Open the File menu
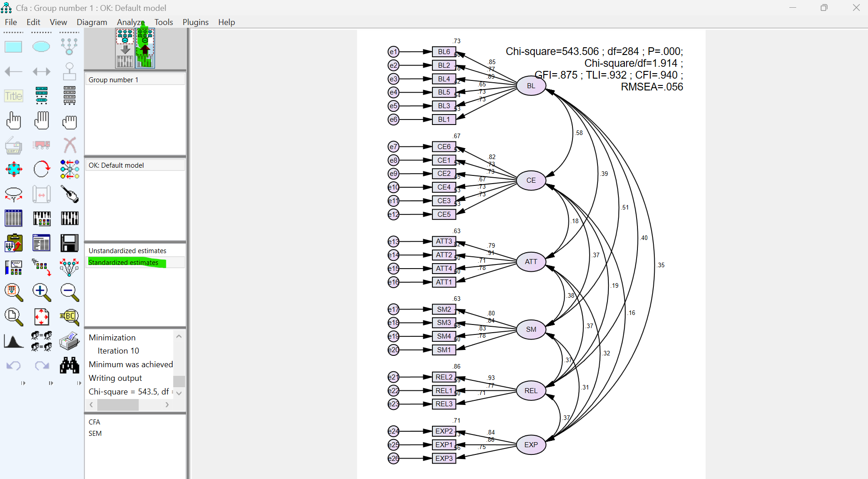Screen dimensions: 868x479 (x=11, y=22)
